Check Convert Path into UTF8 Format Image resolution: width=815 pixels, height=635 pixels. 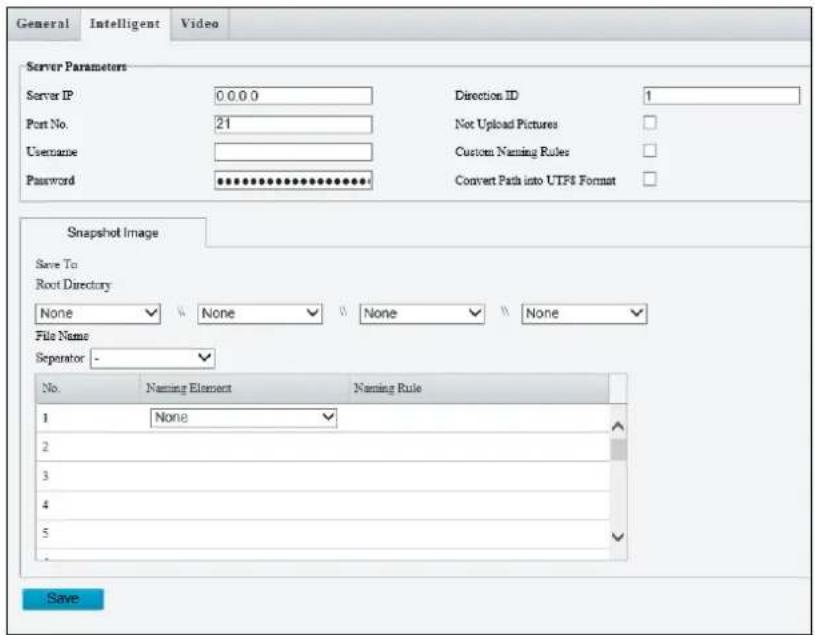point(650,179)
